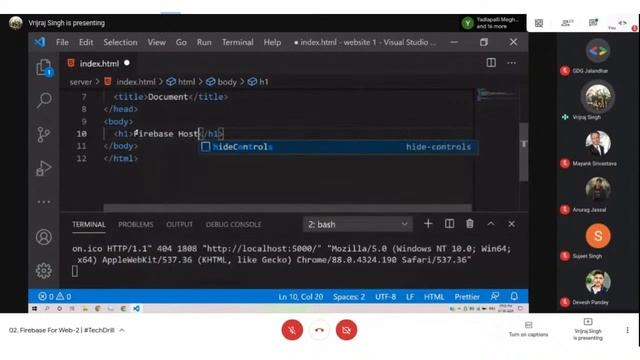The height and width of the screenshot is (360, 640).
Task: Open notifications bell in status bar
Action: pos(514,296)
